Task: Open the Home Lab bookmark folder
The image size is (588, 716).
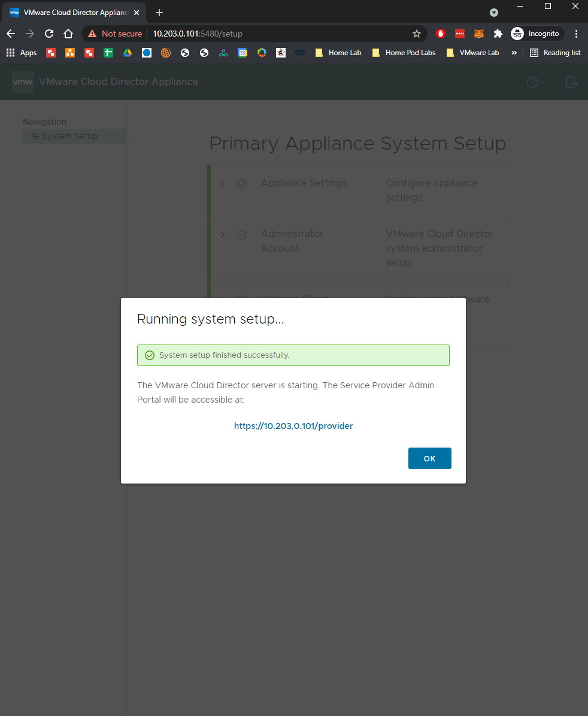Action: 338,53
